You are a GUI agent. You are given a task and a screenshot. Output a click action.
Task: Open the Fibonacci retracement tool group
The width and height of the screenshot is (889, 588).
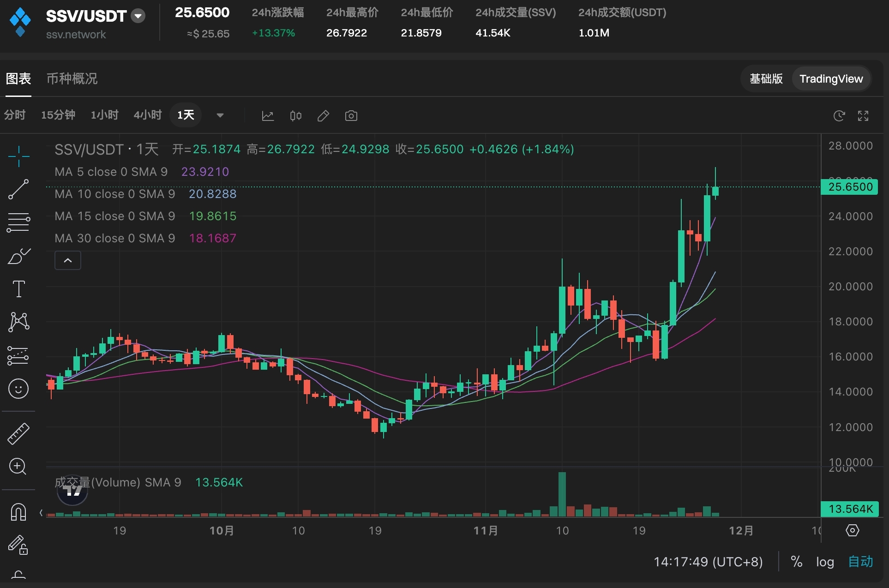coord(18,222)
